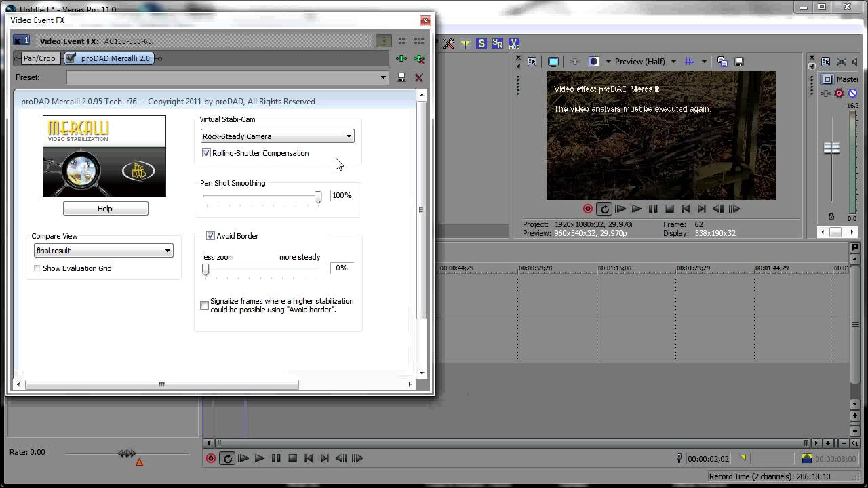The width and height of the screenshot is (868, 488).
Task: Open the Compare View final result dropdown
Action: [x=103, y=251]
